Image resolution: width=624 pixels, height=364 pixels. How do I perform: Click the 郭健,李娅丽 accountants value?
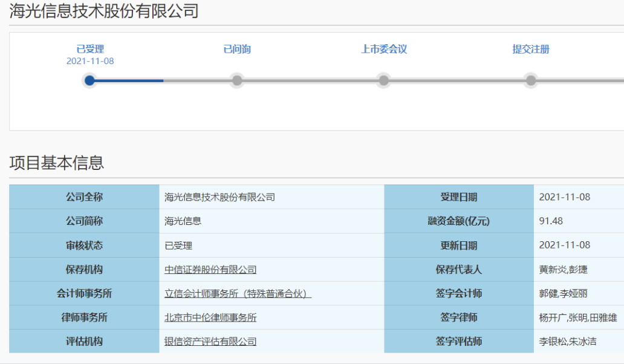563,294
